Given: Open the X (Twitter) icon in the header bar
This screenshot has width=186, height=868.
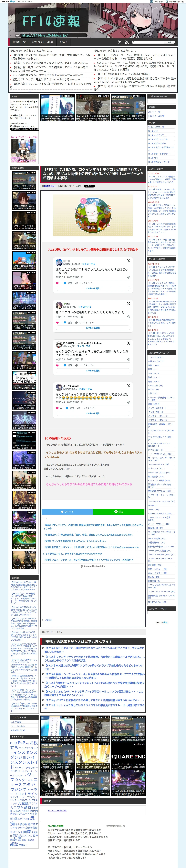Looking at the screenshot, I should pos(120,42).
